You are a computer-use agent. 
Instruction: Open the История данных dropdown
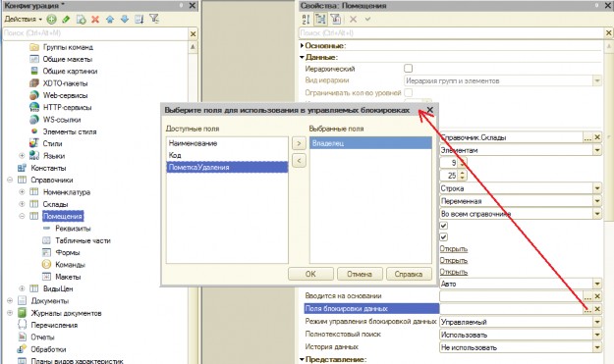[x=596, y=347]
